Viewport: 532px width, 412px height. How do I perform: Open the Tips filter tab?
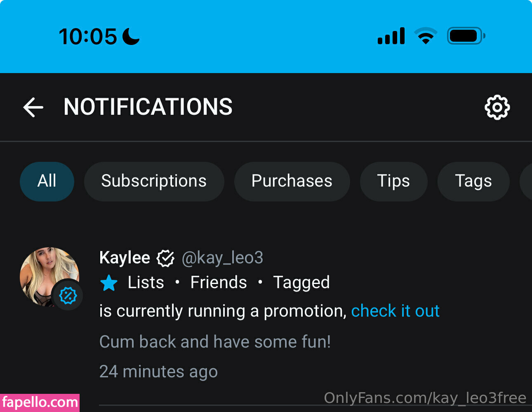pos(393,181)
